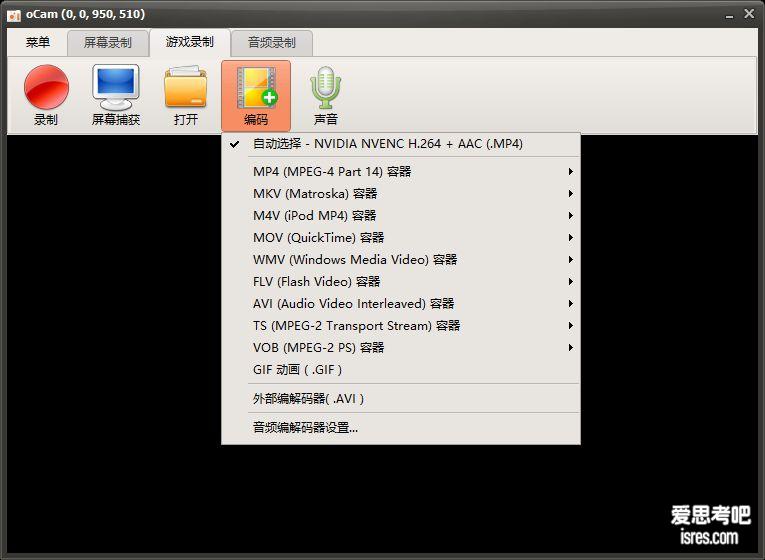
Task: Choose M4V (iPod MP4) 容器 entry
Action: coord(401,216)
